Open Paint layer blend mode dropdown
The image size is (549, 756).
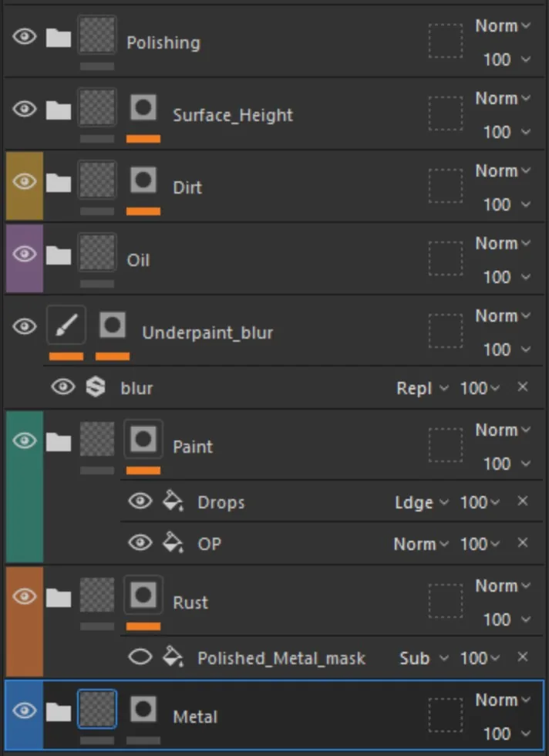503,430
